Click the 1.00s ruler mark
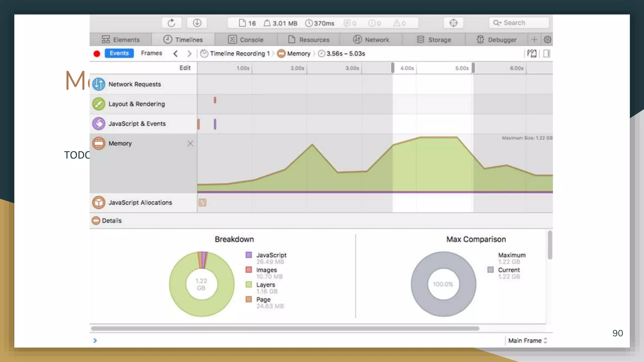644x362 pixels. coord(243,68)
